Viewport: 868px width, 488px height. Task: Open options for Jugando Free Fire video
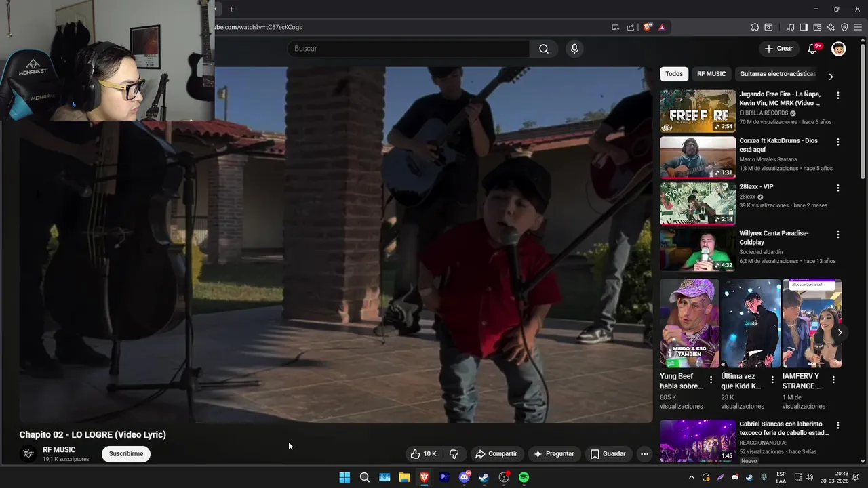click(x=838, y=96)
